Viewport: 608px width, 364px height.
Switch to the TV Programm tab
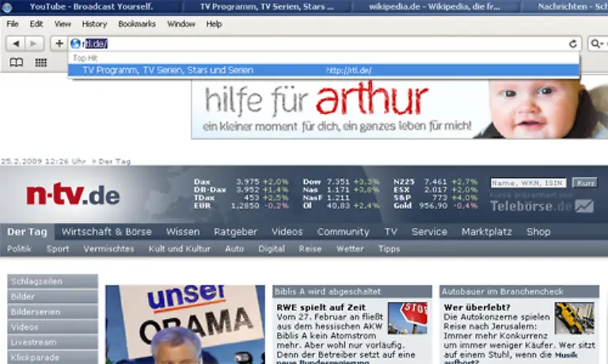[x=267, y=6]
